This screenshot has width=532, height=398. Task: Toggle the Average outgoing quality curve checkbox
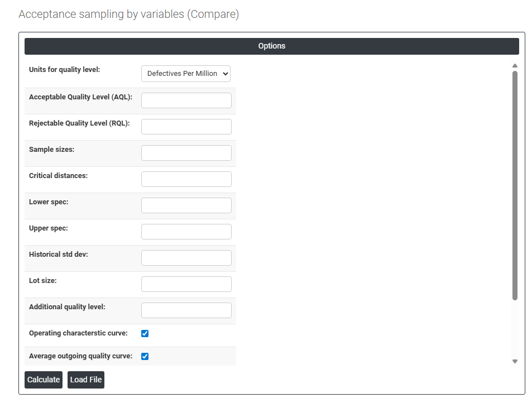[145, 356]
